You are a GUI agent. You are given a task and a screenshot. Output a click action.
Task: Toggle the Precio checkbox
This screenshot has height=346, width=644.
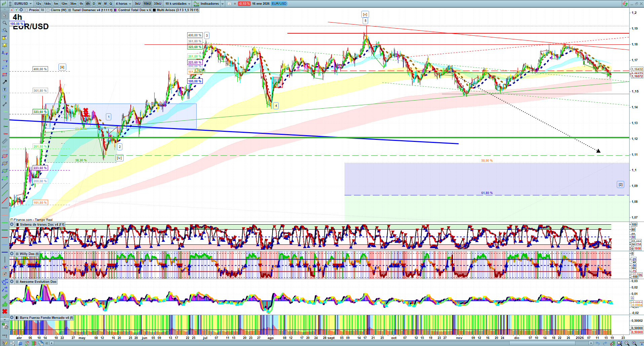click(x=27, y=10)
